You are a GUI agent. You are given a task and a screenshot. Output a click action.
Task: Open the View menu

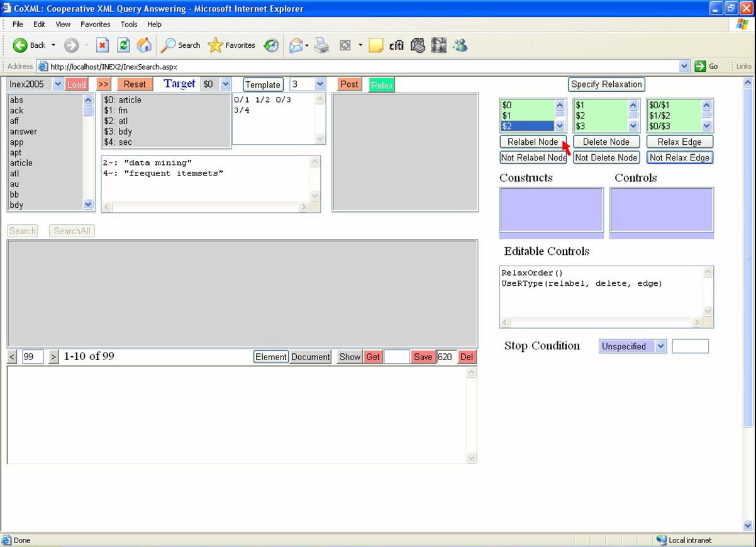[x=63, y=24]
